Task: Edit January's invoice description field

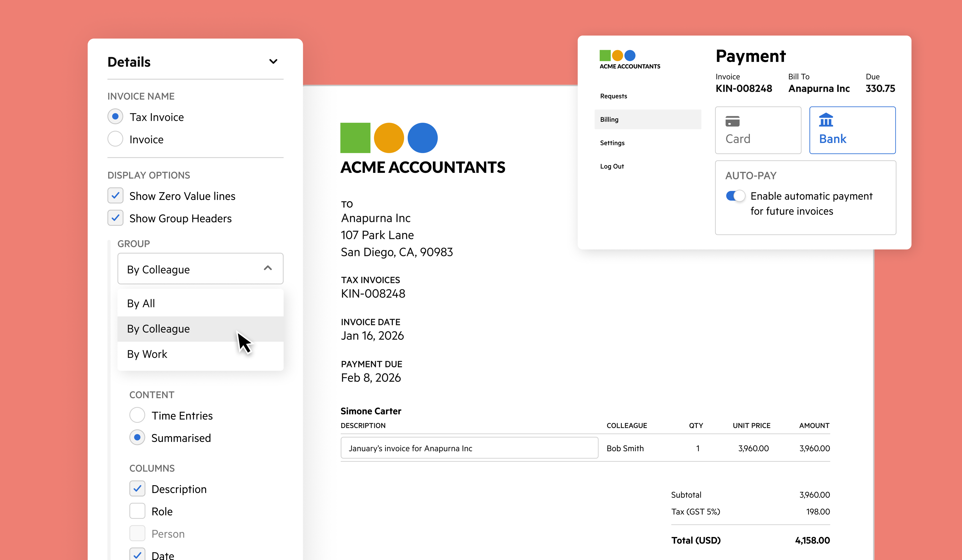Action: pyautogui.click(x=469, y=448)
